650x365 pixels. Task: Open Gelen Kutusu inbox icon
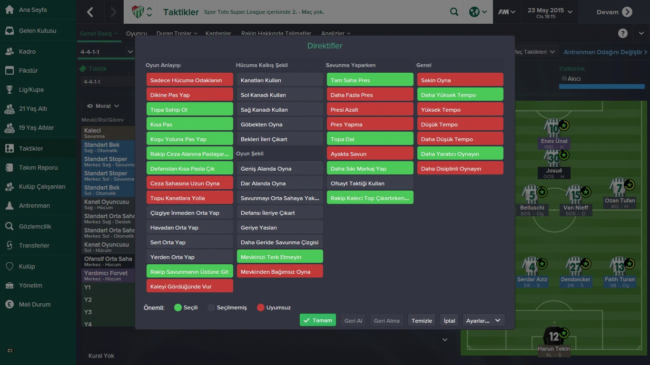(x=9, y=31)
